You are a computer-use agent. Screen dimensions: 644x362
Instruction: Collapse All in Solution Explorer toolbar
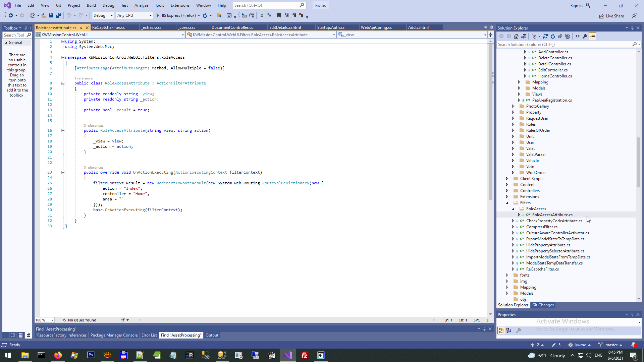point(560,36)
